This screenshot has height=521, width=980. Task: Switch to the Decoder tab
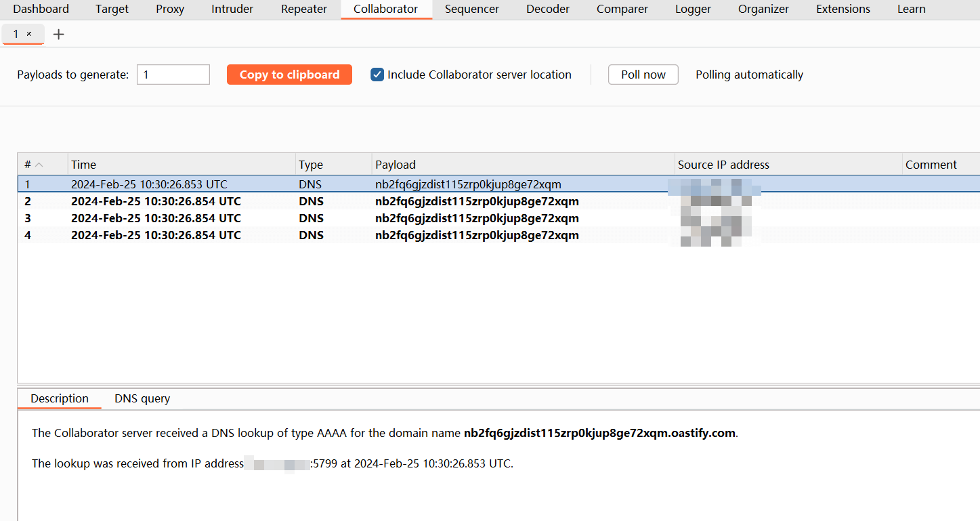(548, 9)
